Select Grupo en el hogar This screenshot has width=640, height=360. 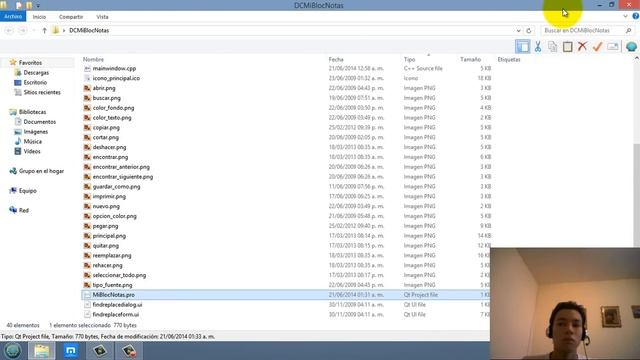(x=41, y=171)
